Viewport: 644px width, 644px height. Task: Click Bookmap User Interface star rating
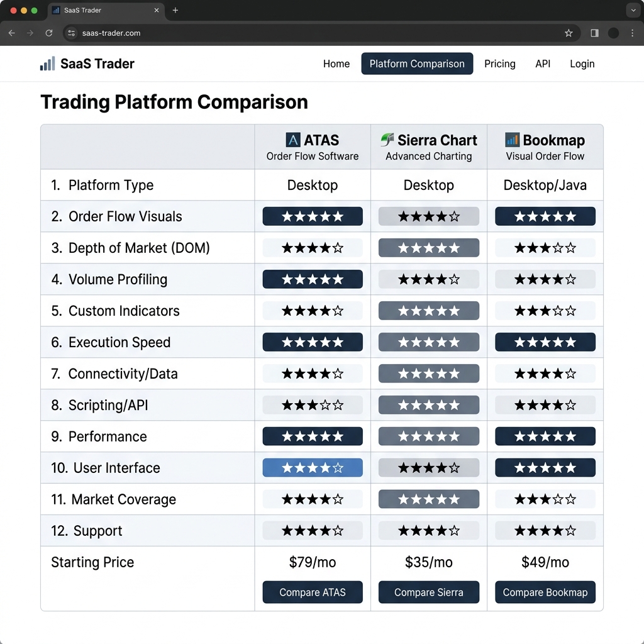tap(545, 467)
